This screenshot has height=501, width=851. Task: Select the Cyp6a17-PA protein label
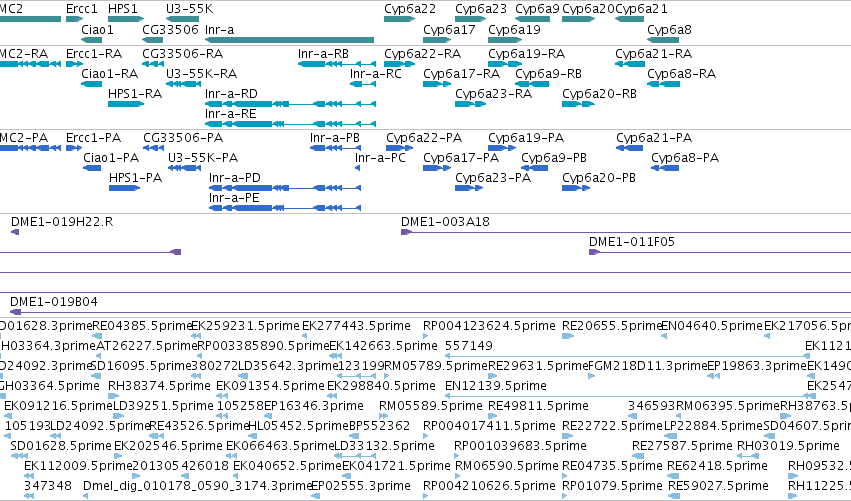pyautogui.click(x=461, y=158)
